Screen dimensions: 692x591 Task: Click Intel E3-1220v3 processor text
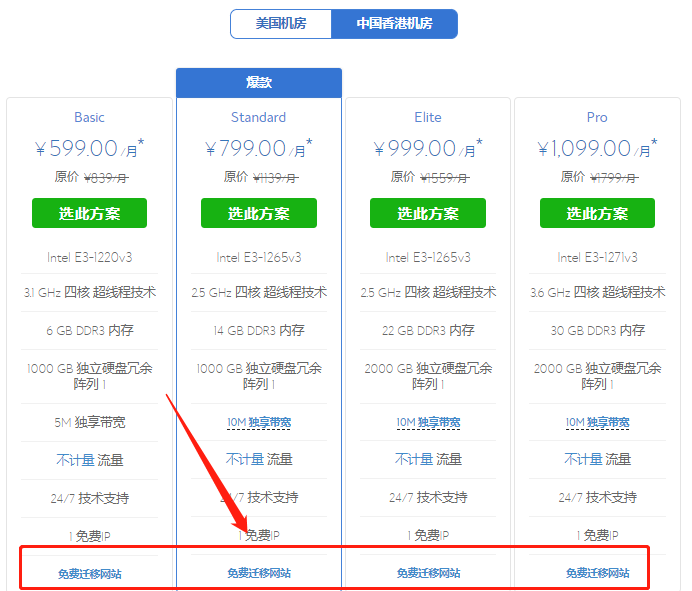(x=90, y=257)
